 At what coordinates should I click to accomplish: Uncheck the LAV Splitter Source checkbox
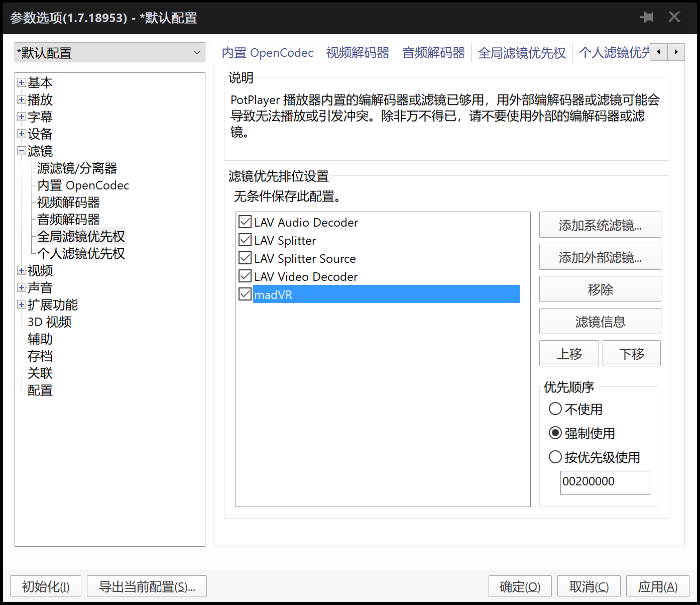[245, 258]
